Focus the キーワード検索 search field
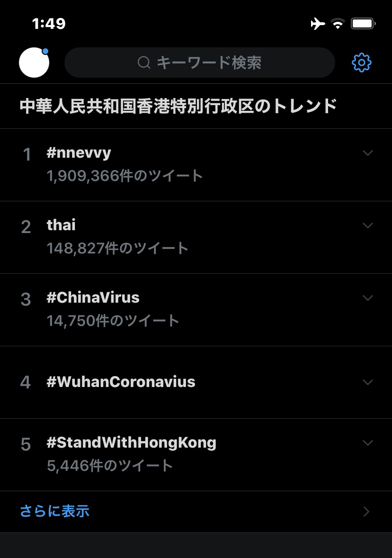Screen dimensions: 392x558 coord(200,63)
